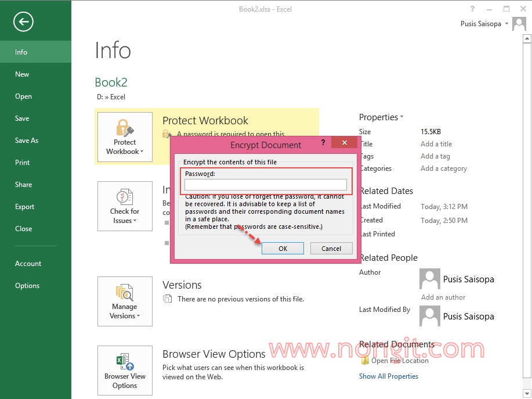532x399 pixels.
Task: Click the Check for Issues icon
Action: [x=125, y=207]
